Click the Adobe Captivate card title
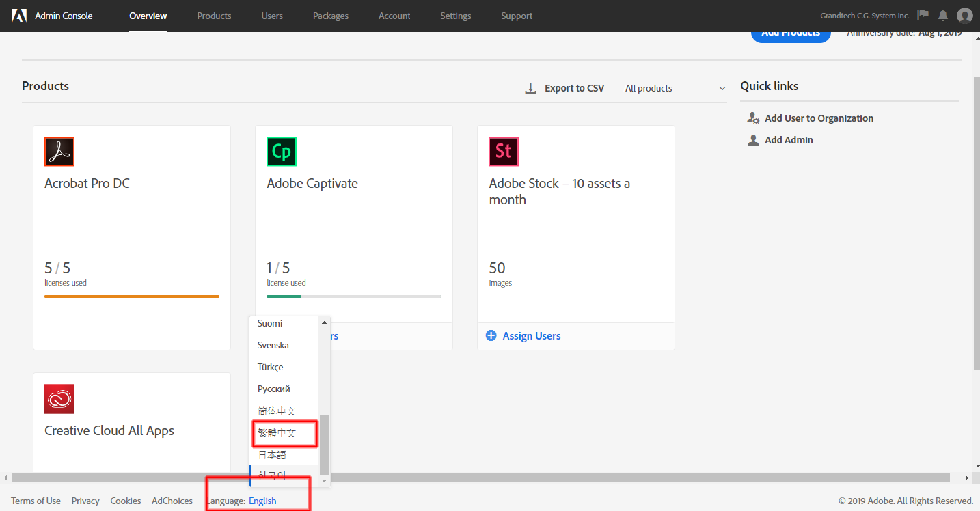Screen dimensions: 980x511 click(x=312, y=183)
